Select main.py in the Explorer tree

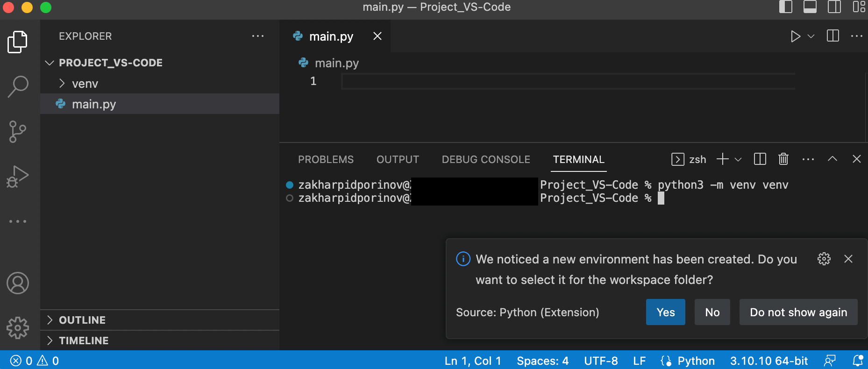click(94, 104)
